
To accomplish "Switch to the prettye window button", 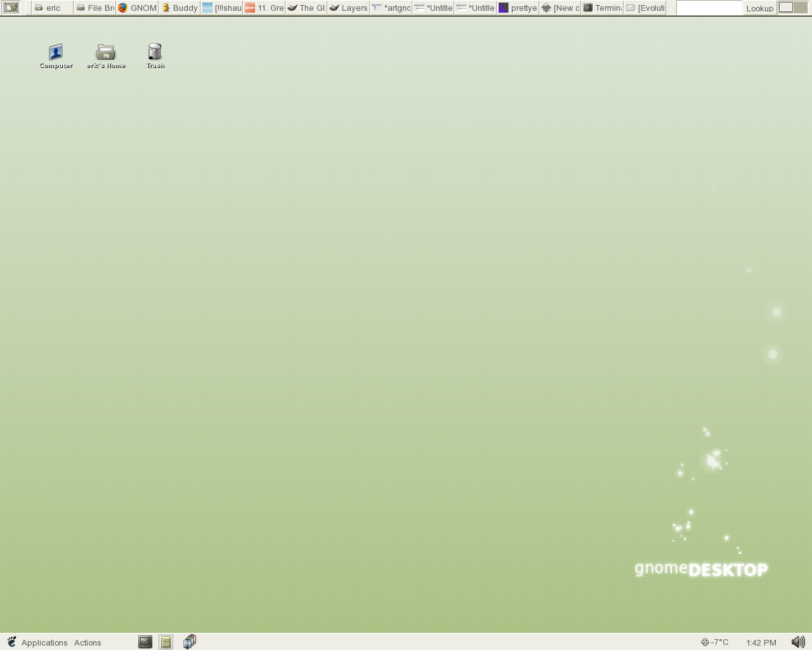I will [x=518, y=8].
